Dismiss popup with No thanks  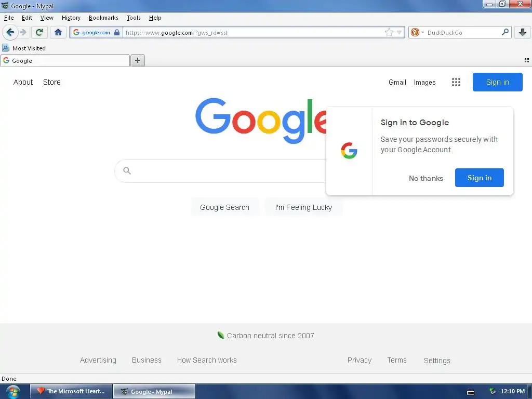coord(426,178)
